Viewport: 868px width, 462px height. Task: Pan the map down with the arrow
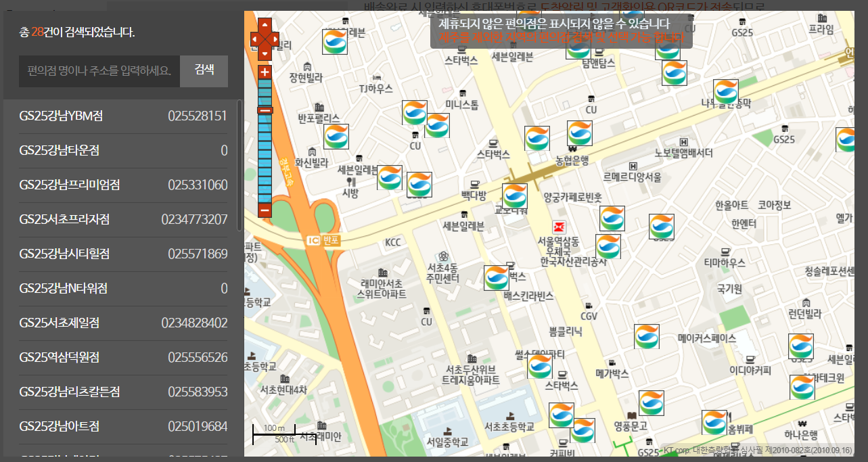pyautogui.click(x=265, y=53)
